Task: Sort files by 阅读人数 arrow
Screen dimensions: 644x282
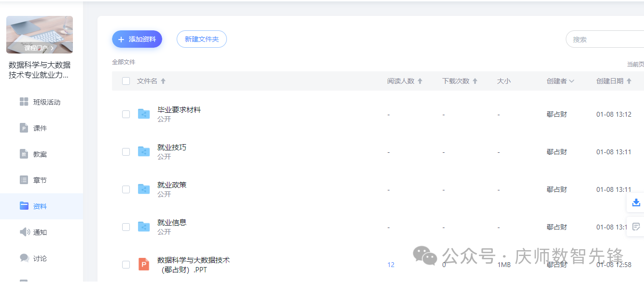Action: 420,81
